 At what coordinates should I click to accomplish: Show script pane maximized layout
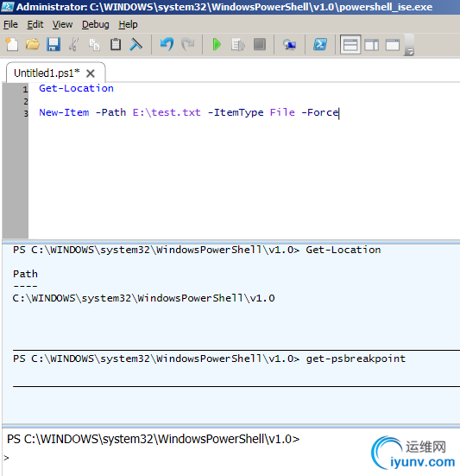(393, 45)
